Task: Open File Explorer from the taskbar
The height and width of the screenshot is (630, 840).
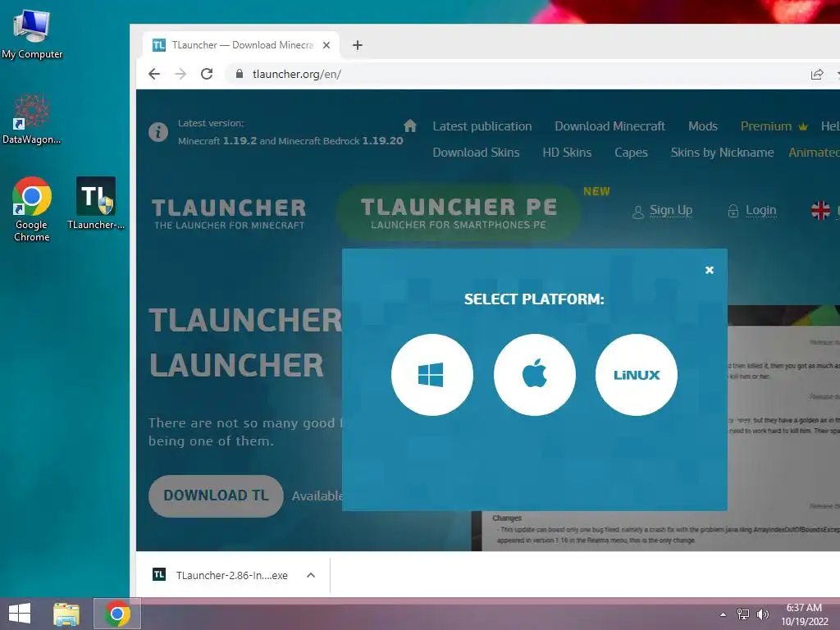Action: 66,614
